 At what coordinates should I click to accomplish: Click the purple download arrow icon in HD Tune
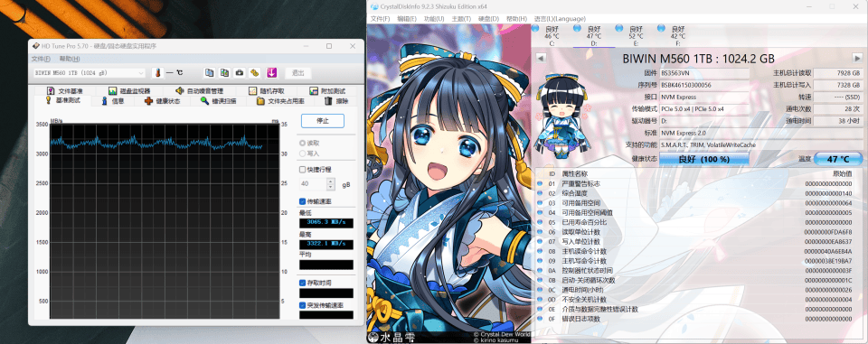[x=272, y=72]
